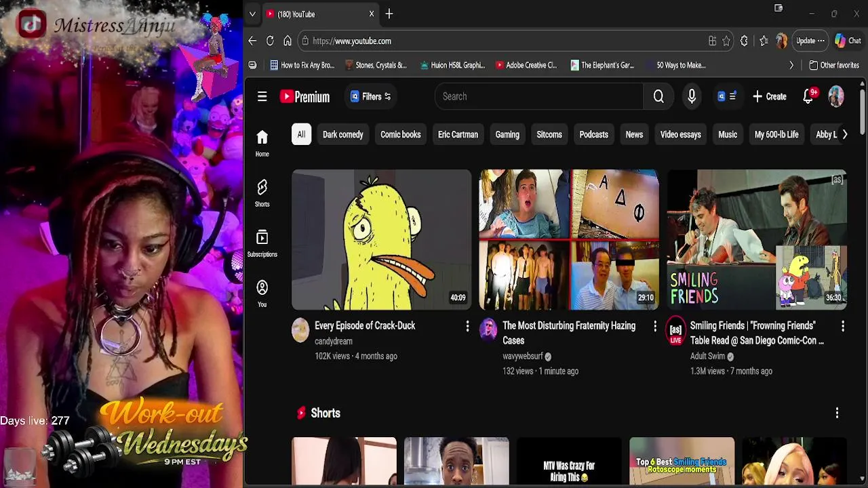The height and width of the screenshot is (488, 868).
Task: Open more options for Smiling Friends video
Action: click(842, 327)
